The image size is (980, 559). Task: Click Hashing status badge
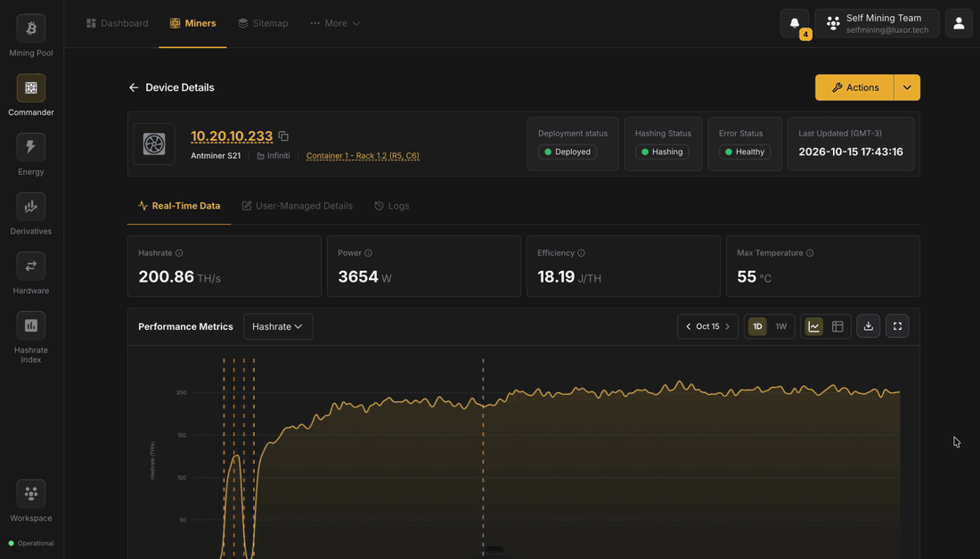[x=662, y=152]
